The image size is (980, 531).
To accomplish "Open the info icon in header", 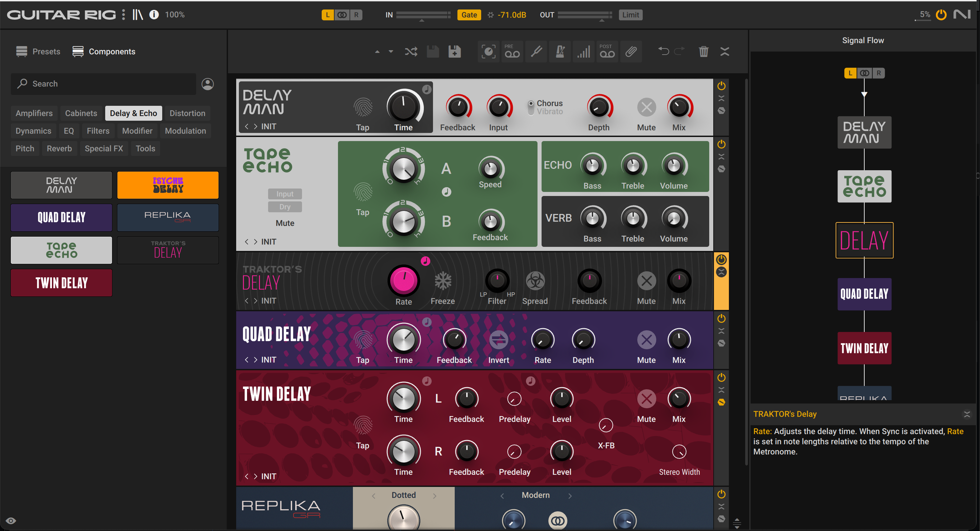I will coord(154,15).
